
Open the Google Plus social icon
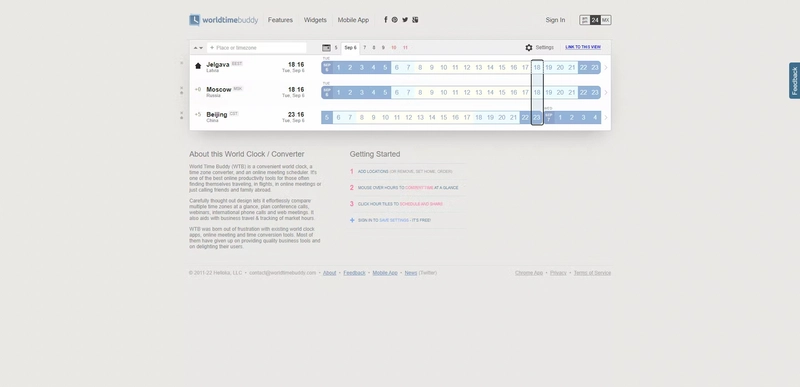coord(415,20)
